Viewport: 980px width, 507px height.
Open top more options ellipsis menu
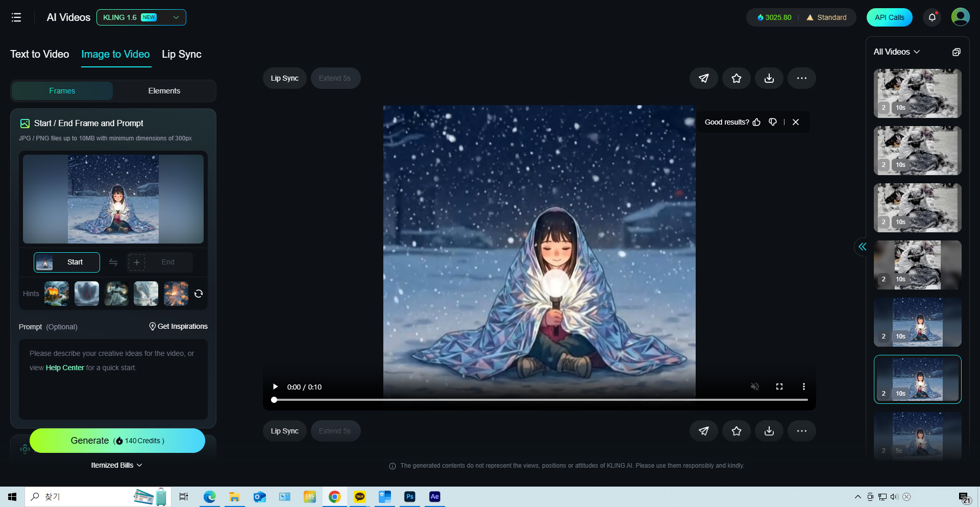coord(802,78)
